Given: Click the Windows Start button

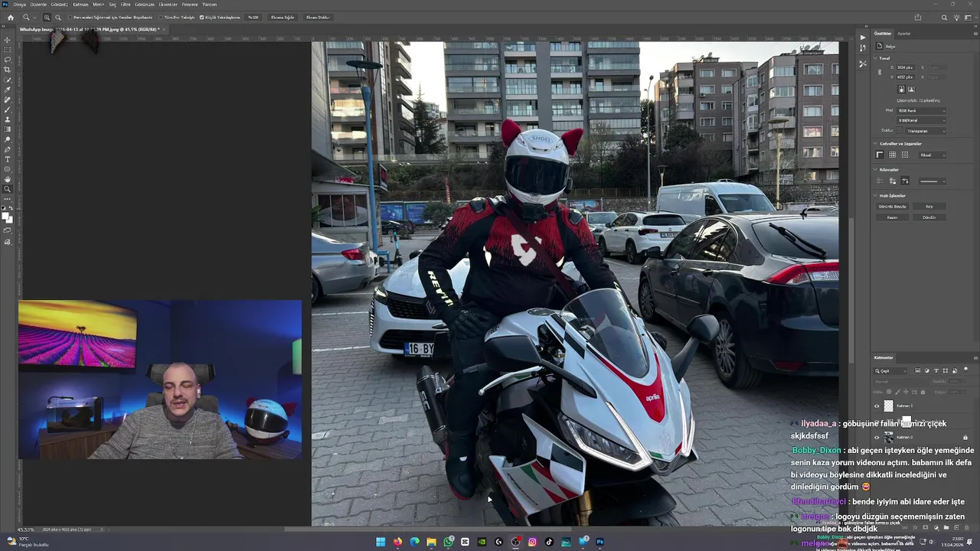Looking at the screenshot, I should click(381, 542).
